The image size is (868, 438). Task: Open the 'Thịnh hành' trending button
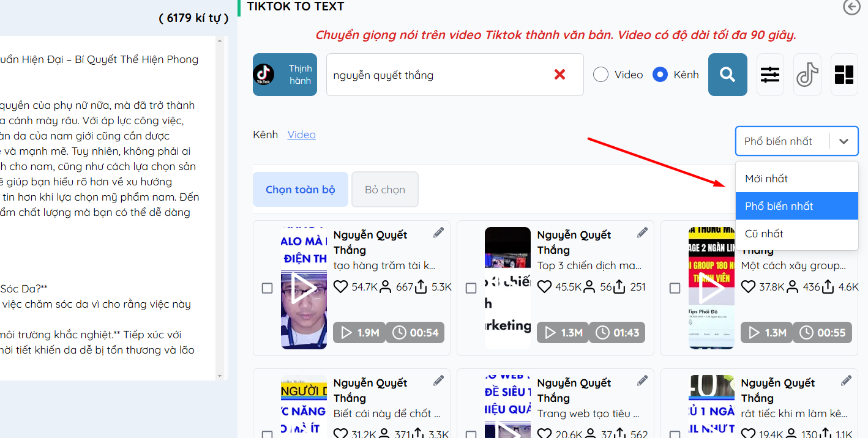285,75
